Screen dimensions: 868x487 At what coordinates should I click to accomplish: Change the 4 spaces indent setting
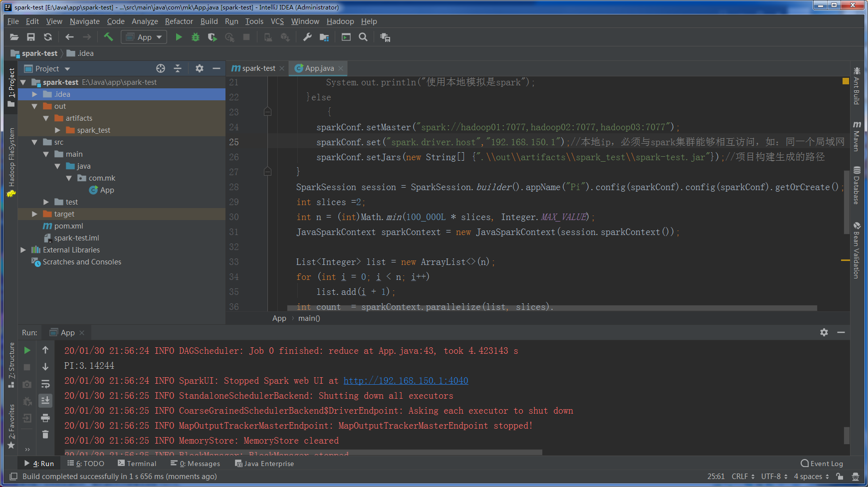812,477
